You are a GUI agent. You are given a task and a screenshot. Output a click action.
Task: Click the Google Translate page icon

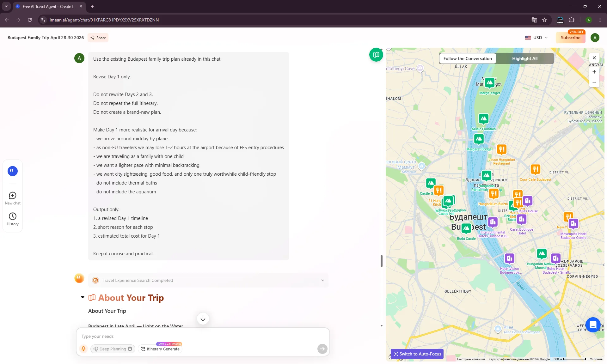click(x=534, y=20)
